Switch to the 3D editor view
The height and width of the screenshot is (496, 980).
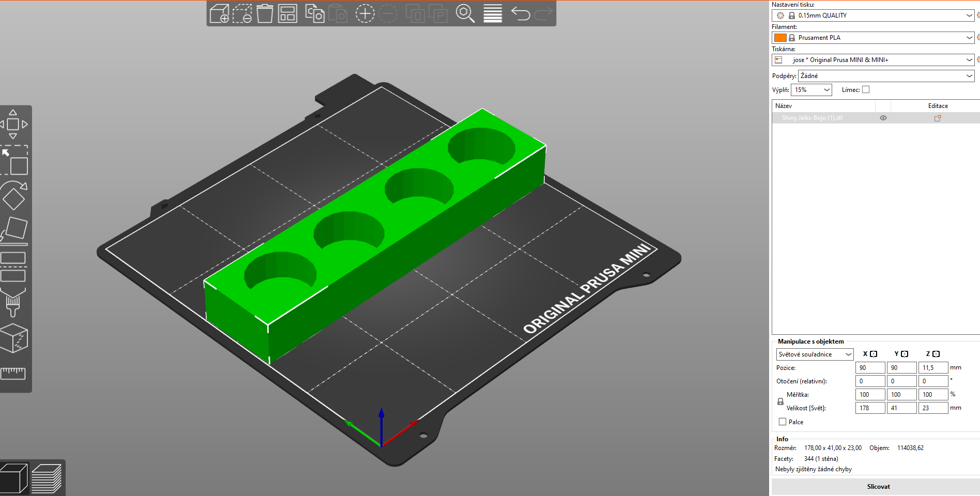(x=13, y=478)
